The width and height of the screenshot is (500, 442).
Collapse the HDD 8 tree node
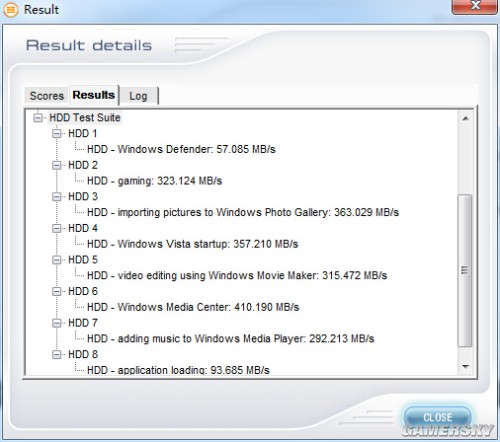[57, 354]
